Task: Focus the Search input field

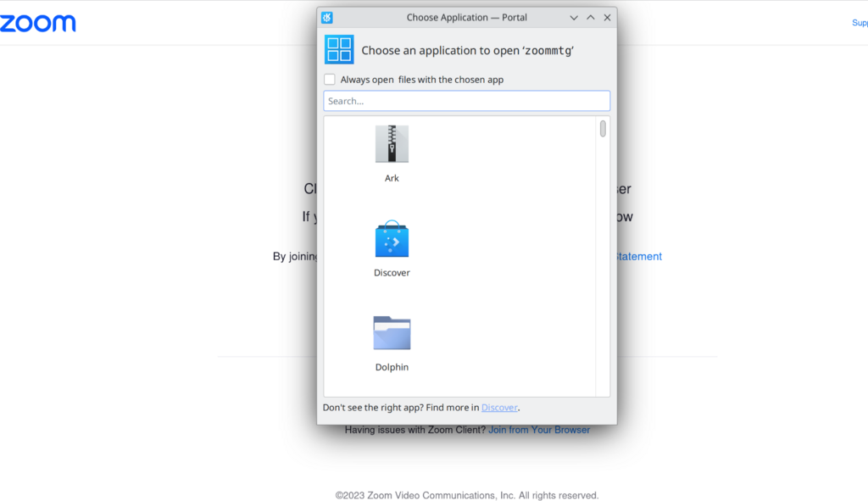Action: [x=466, y=101]
